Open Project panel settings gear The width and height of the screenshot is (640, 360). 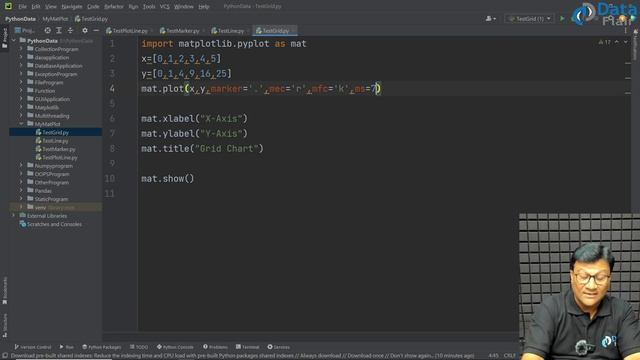[x=84, y=31]
